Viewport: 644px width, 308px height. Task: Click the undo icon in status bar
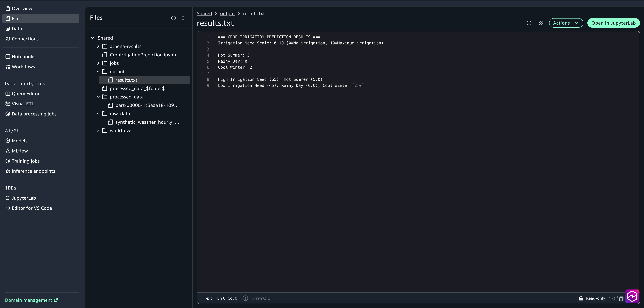click(x=610, y=298)
